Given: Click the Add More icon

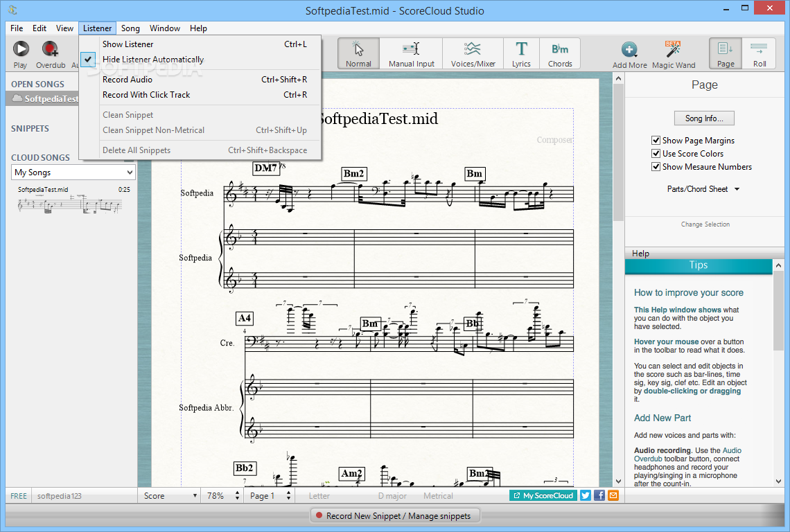Looking at the screenshot, I should [x=629, y=49].
